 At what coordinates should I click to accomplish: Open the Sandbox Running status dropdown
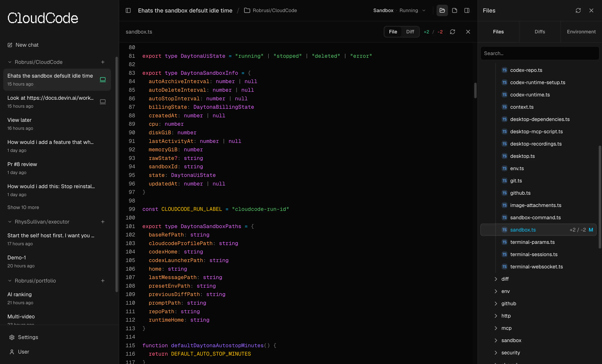pyautogui.click(x=399, y=10)
